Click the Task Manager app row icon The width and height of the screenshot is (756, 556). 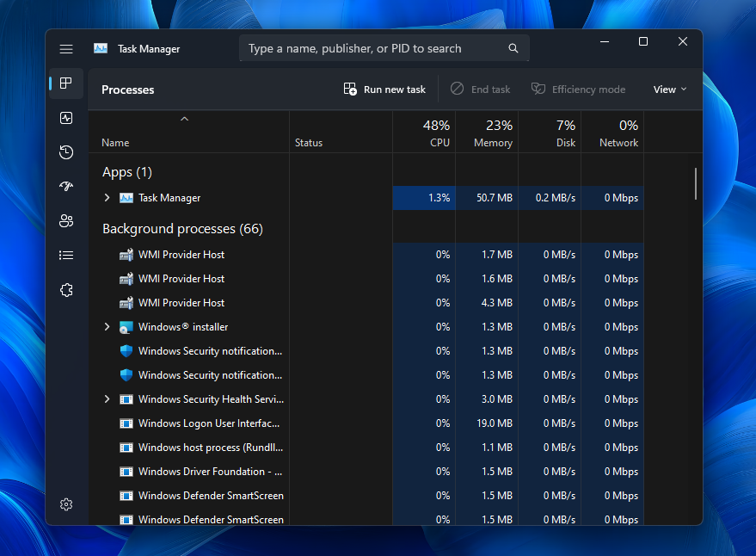click(126, 198)
